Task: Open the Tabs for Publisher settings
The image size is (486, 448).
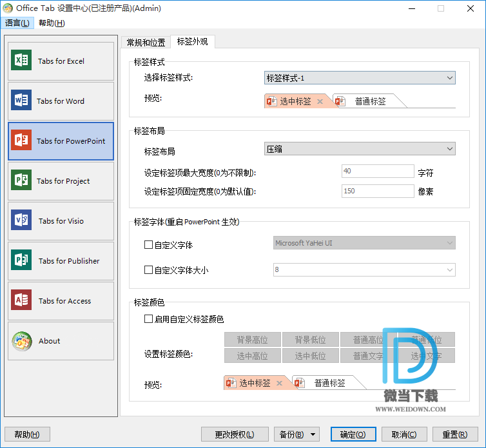Action: click(x=61, y=261)
